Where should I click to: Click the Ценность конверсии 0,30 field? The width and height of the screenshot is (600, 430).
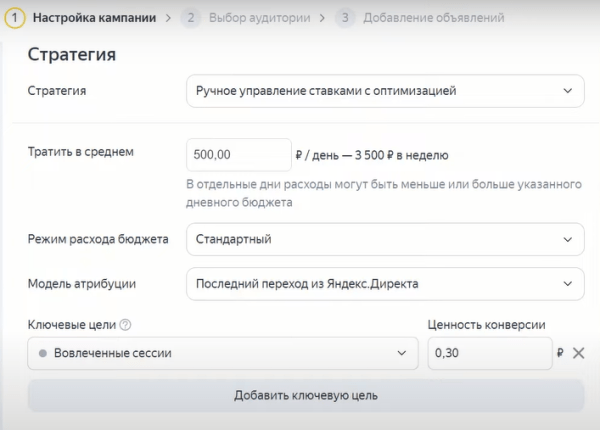[x=490, y=353]
